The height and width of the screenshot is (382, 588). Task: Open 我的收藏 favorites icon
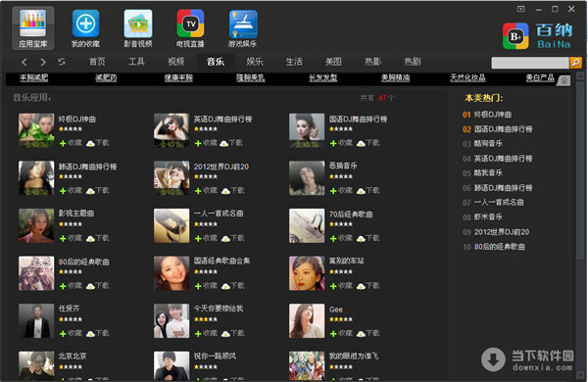coord(85,28)
